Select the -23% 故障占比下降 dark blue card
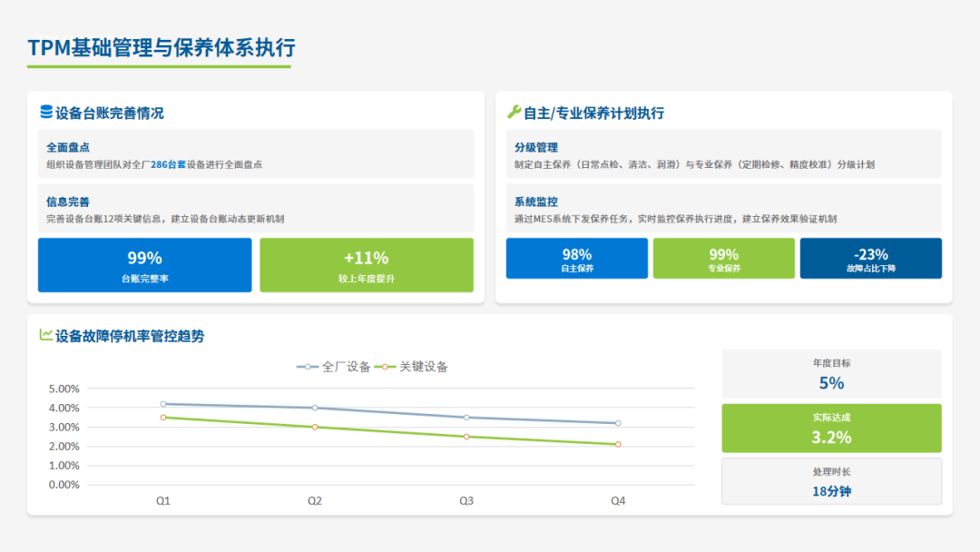This screenshot has width=980, height=552. (x=870, y=259)
